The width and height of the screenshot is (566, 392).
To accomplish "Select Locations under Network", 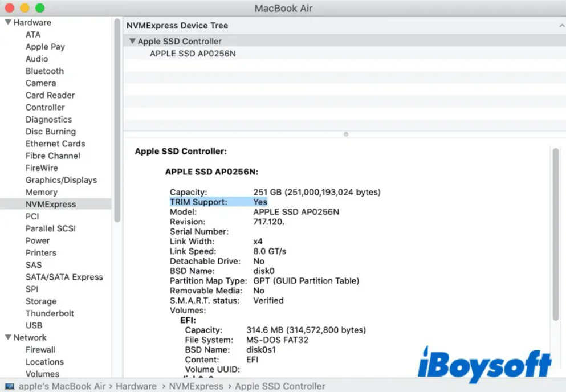I will point(44,362).
